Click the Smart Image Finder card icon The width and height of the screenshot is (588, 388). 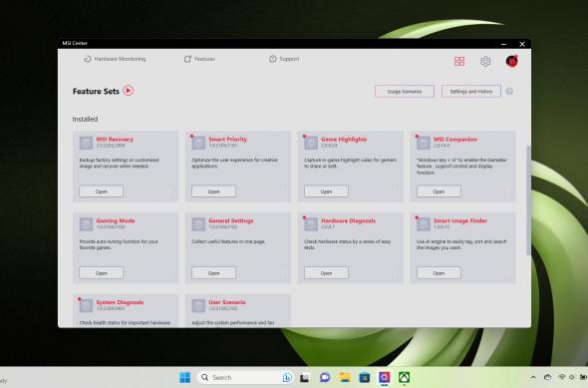point(424,224)
